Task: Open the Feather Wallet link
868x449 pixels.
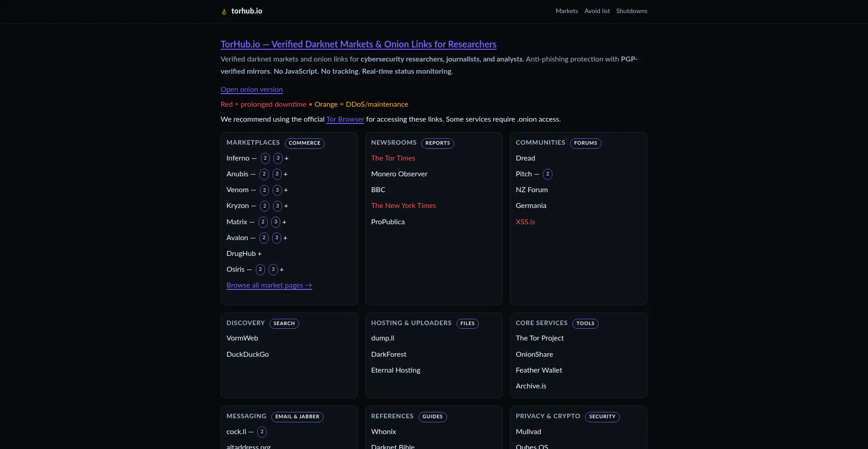Action: click(539, 370)
